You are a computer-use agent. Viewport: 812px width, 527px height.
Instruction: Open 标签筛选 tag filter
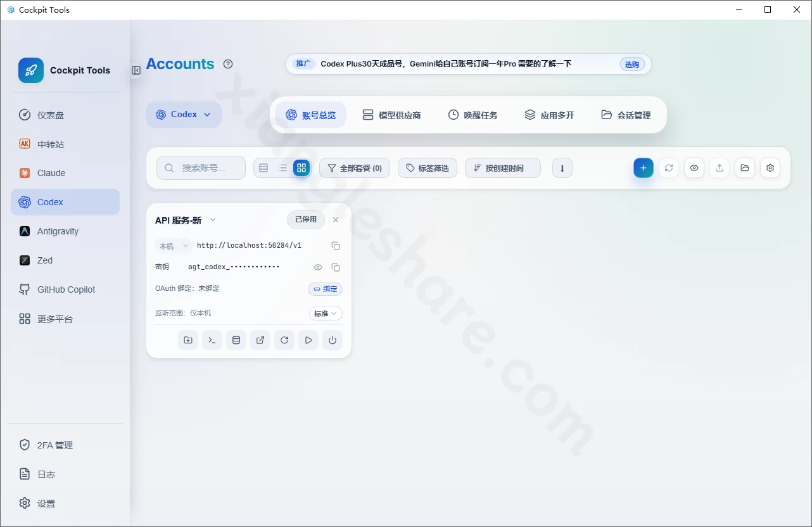point(428,168)
